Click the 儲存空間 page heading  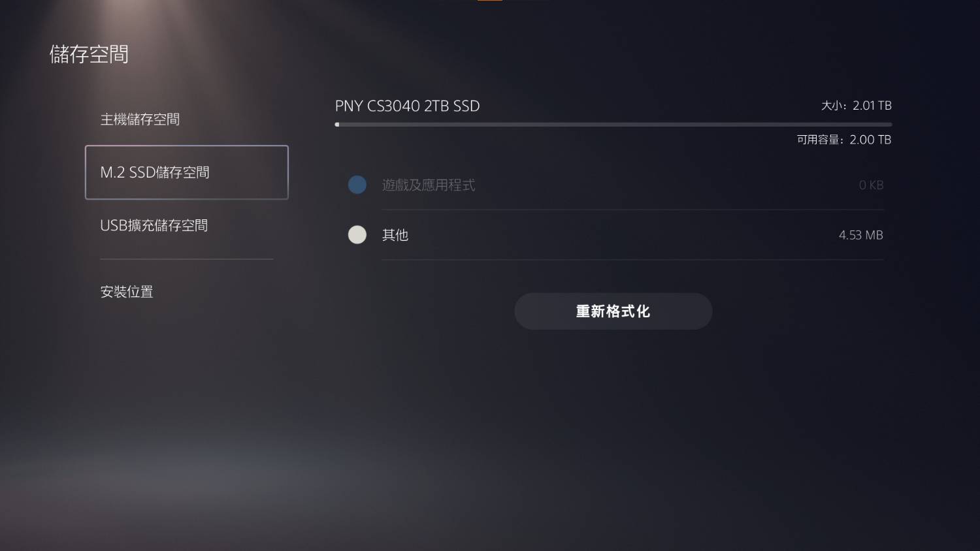(89, 54)
